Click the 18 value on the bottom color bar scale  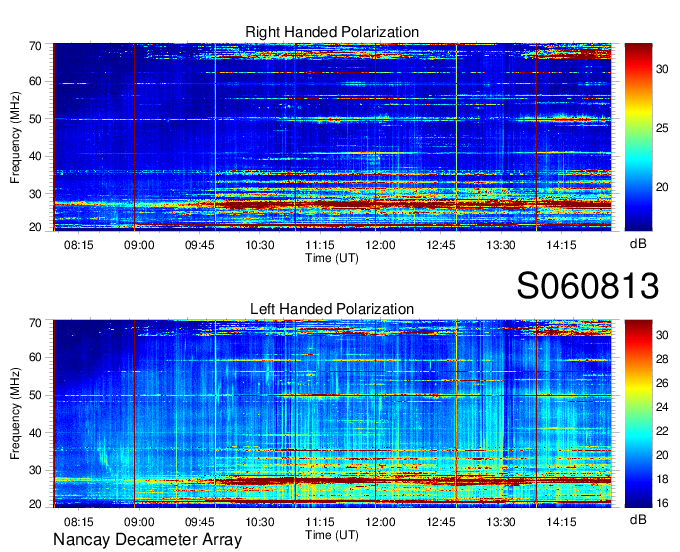click(x=662, y=479)
